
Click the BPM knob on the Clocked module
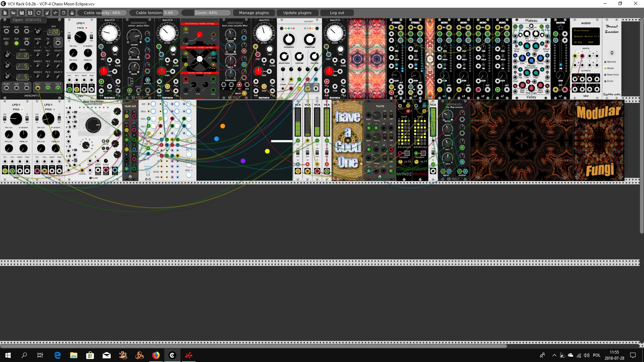tap(38, 32)
